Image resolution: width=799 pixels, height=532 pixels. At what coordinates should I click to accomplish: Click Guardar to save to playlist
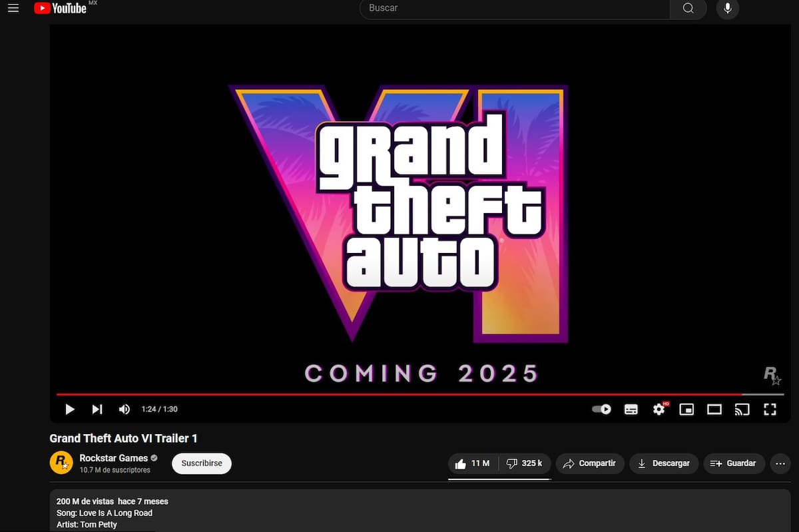click(734, 463)
